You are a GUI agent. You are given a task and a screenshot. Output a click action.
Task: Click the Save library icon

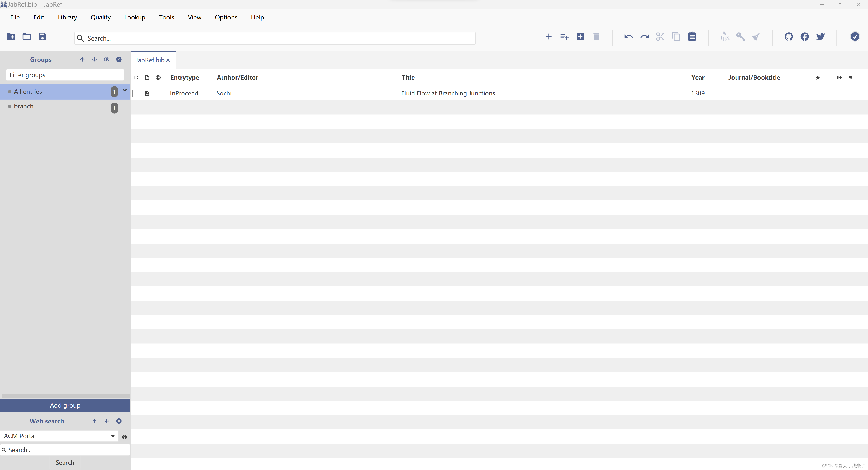coord(42,37)
